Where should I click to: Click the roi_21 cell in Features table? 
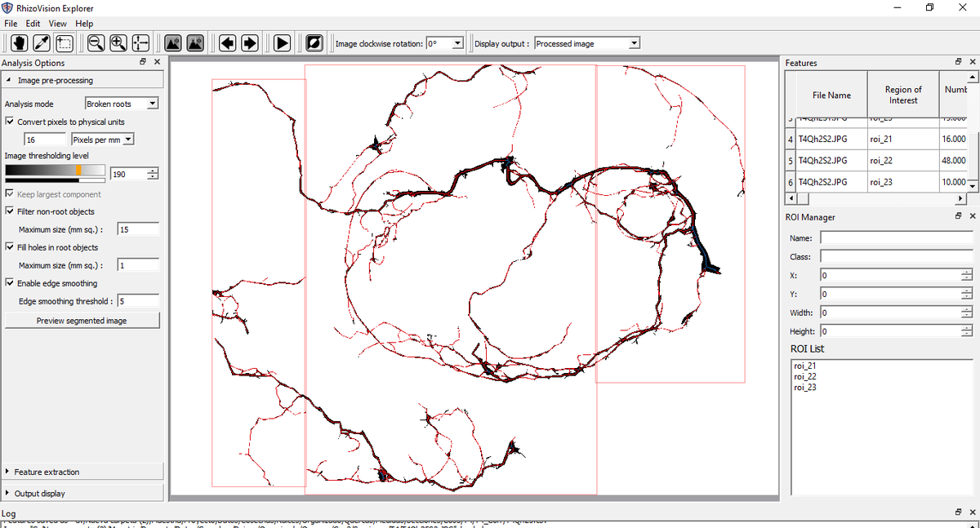[x=903, y=139]
